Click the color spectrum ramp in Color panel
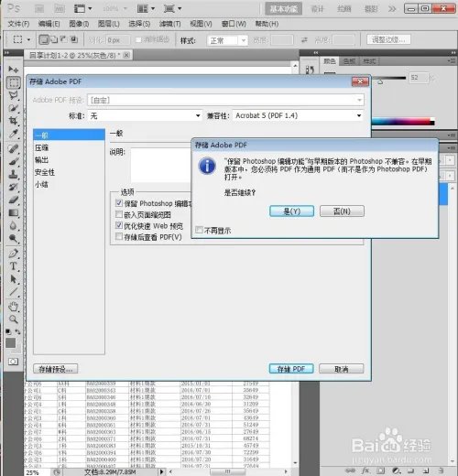Screen dimensions: 458x476 coord(403,122)
